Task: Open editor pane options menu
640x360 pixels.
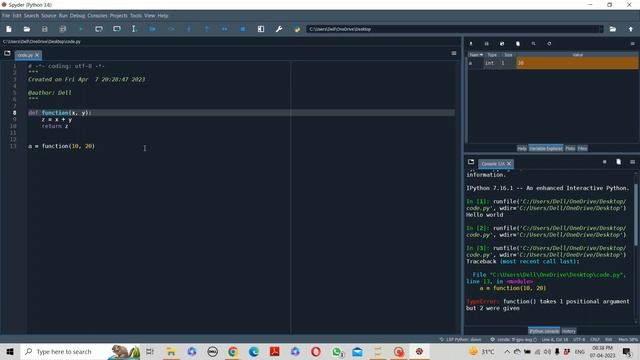Action: tap(454, 53)
